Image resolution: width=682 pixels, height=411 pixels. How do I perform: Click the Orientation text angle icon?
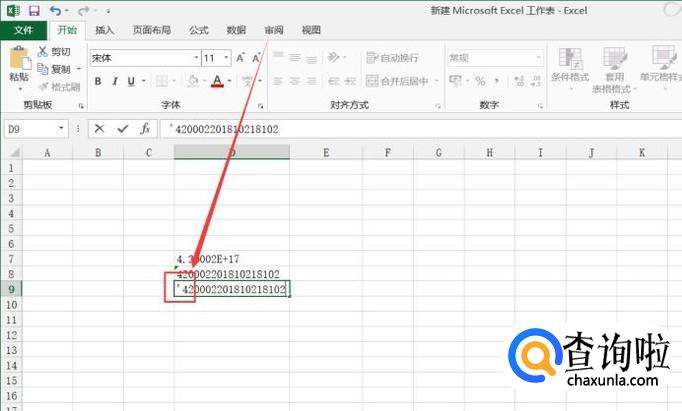[x=334, y=57]
